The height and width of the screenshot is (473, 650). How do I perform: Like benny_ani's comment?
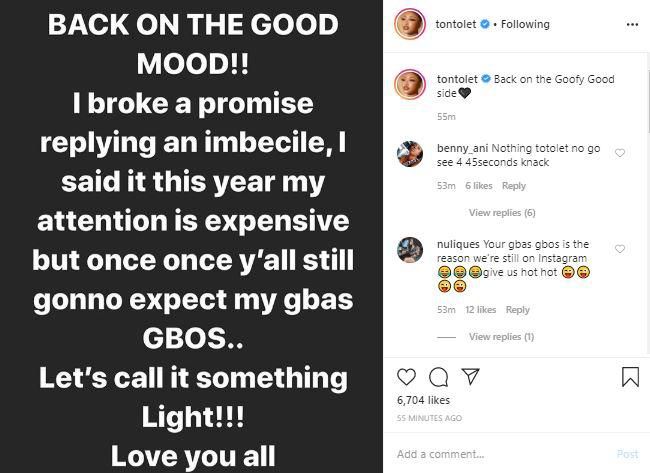[x=620, y=153]
